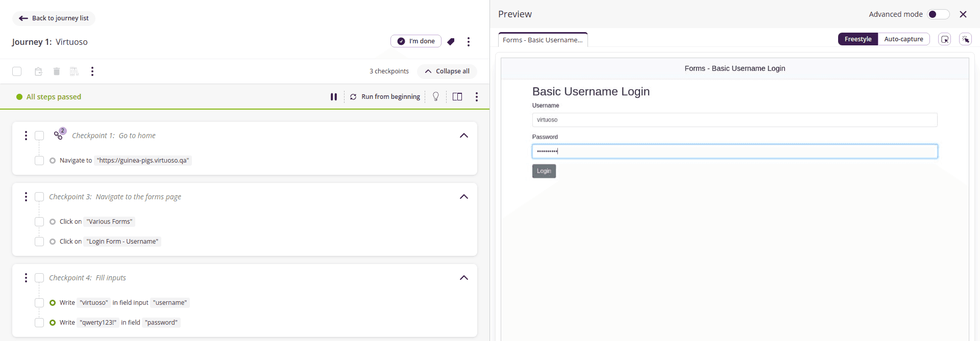
Task: Click the interactive click cursor icon
Action: (x=965, y=39)
